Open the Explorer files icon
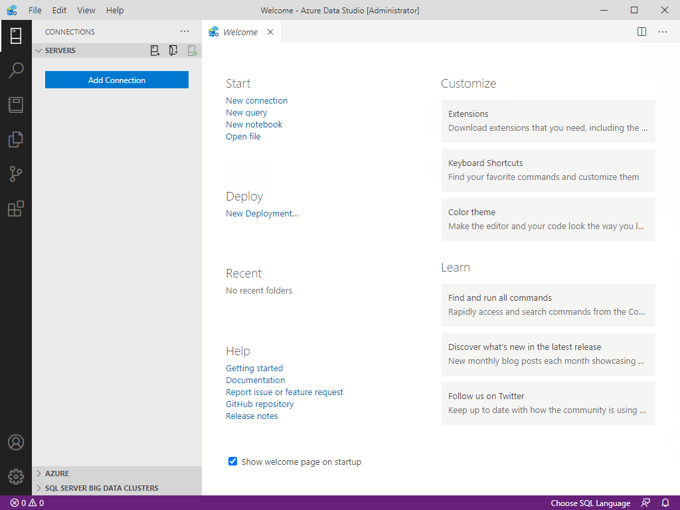The height and width of the screenshot is (510, 680). coord(16,139)
